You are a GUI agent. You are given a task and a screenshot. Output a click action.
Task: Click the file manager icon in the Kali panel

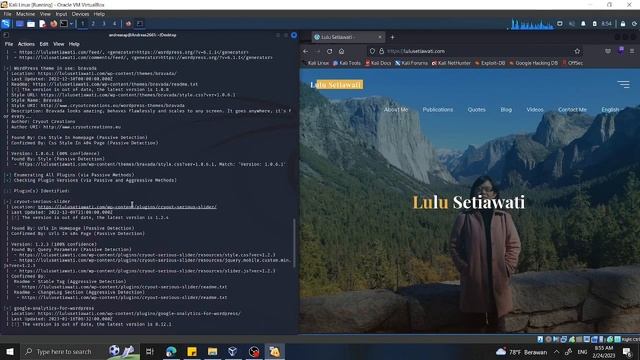31,24
